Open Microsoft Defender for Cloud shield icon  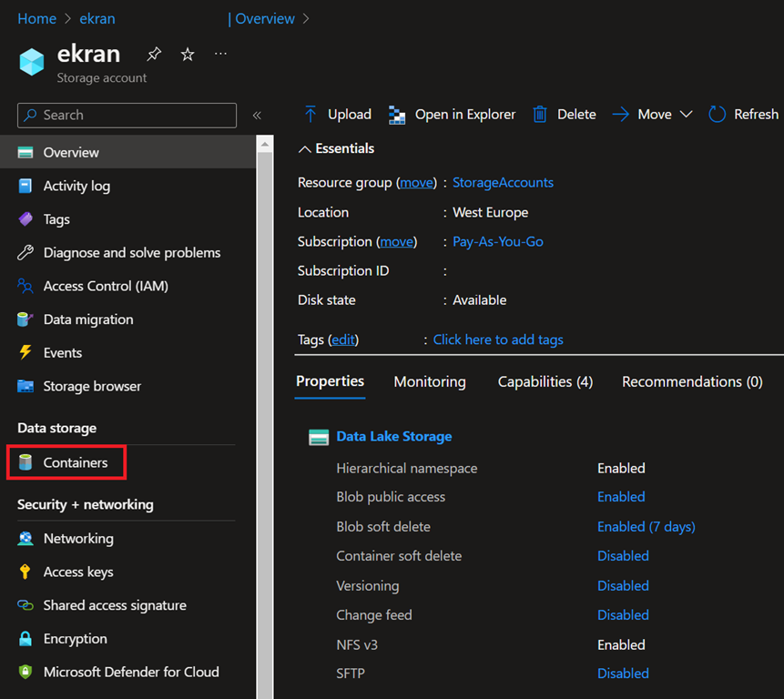[x=25, y=672]
